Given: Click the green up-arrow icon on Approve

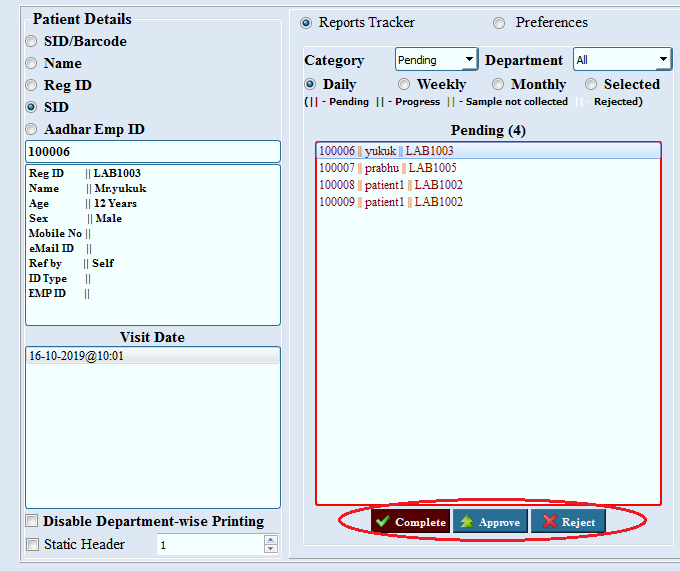Looking at the screenshot, I should point(467,521).
